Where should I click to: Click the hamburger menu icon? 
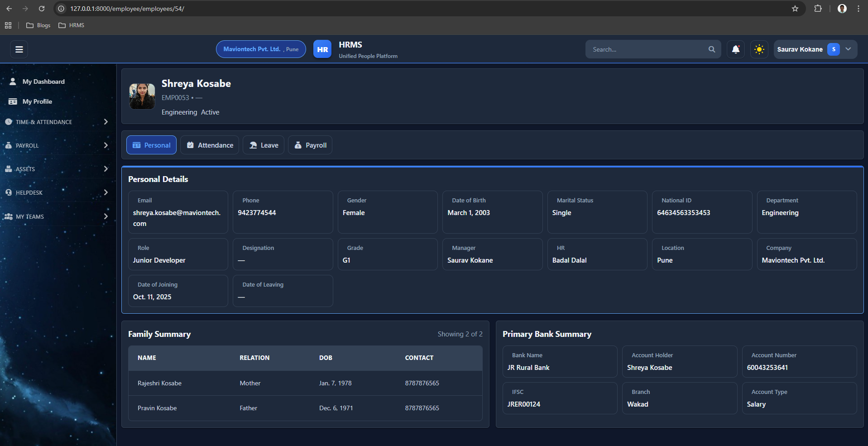click(x=19, y=49)
